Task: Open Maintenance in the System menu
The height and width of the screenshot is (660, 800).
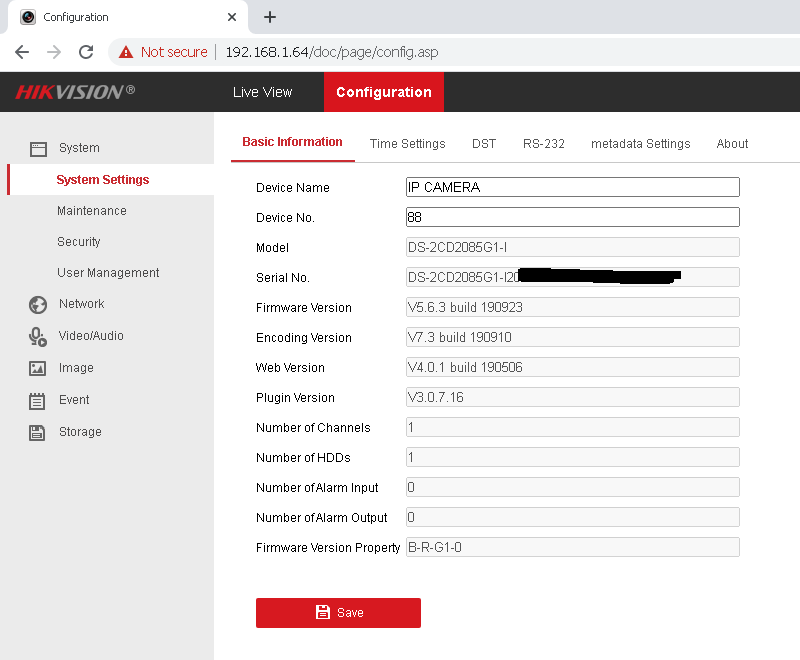Action: (x=91, y=211)
